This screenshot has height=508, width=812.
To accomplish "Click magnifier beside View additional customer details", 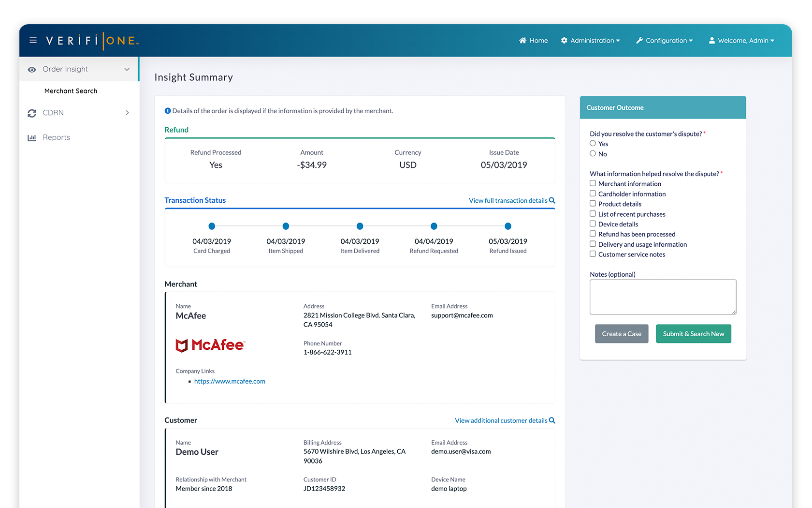I will click(x=552, y=420).
